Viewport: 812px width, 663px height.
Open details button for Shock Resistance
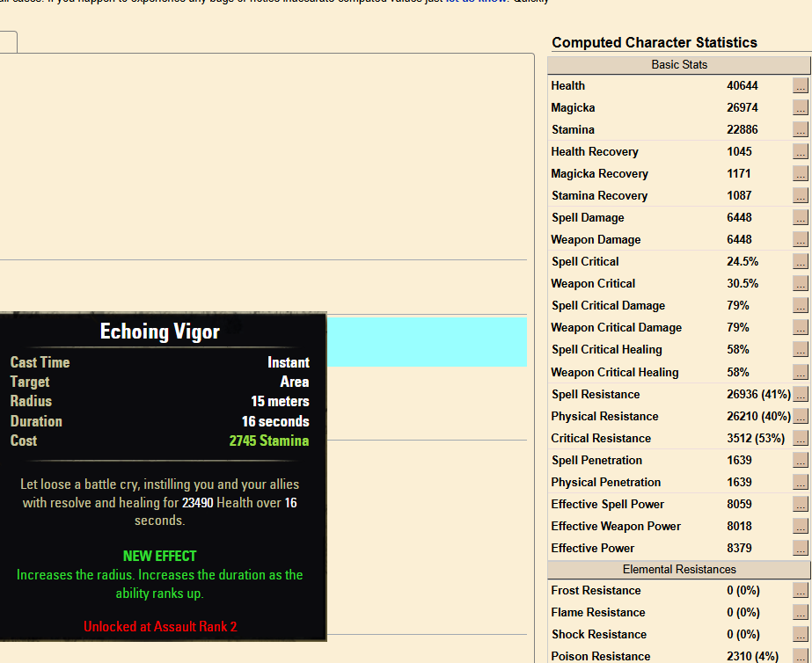[x=800, y=635]
